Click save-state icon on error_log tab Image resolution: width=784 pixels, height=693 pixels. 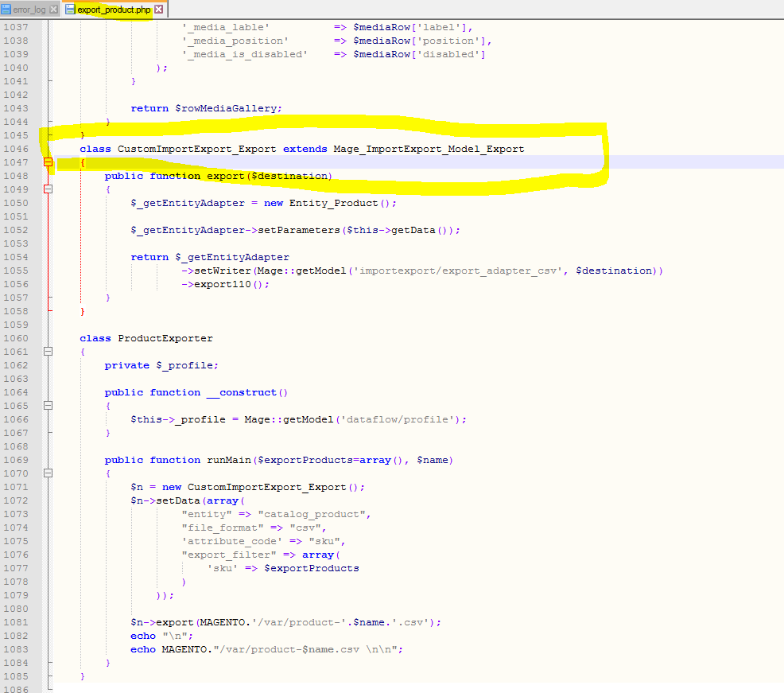[6, 10]
